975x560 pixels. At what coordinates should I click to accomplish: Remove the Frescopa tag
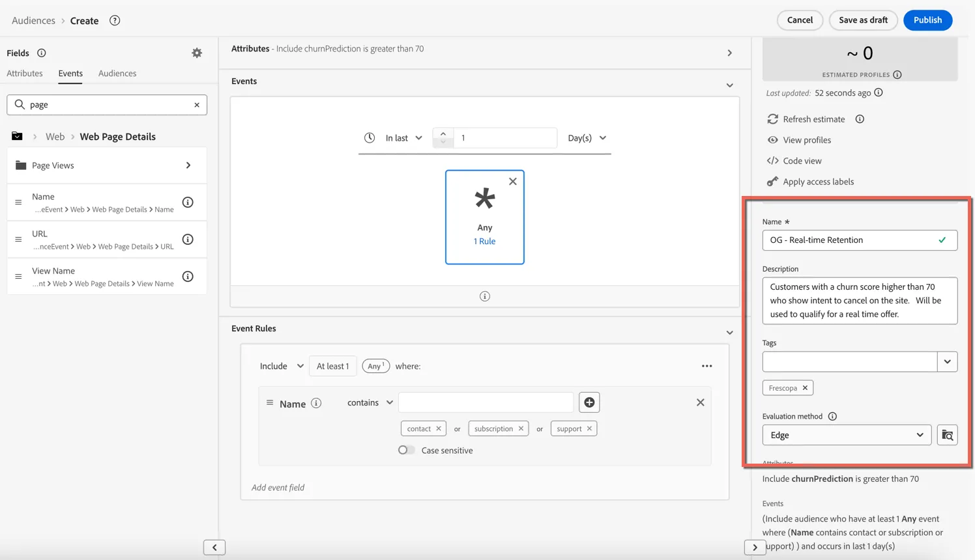click(x=805, y=388)
